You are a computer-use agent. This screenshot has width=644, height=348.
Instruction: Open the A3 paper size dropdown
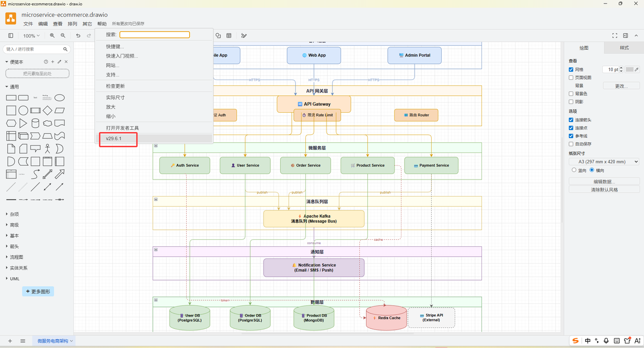(604, 161)
